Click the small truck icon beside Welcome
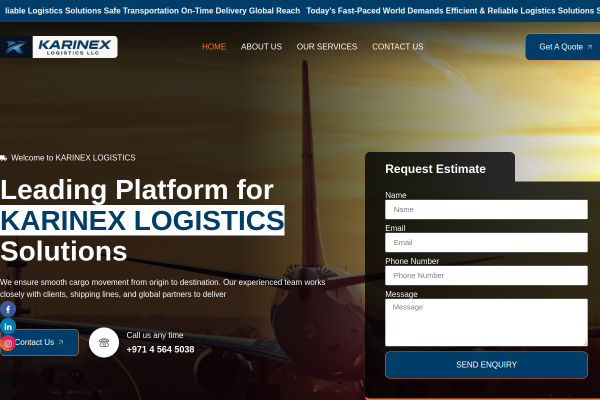 tap(3, 158)
